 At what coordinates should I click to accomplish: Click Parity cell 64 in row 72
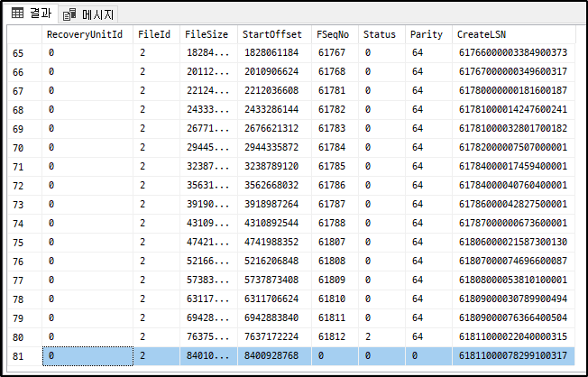[x=428, y=185]
